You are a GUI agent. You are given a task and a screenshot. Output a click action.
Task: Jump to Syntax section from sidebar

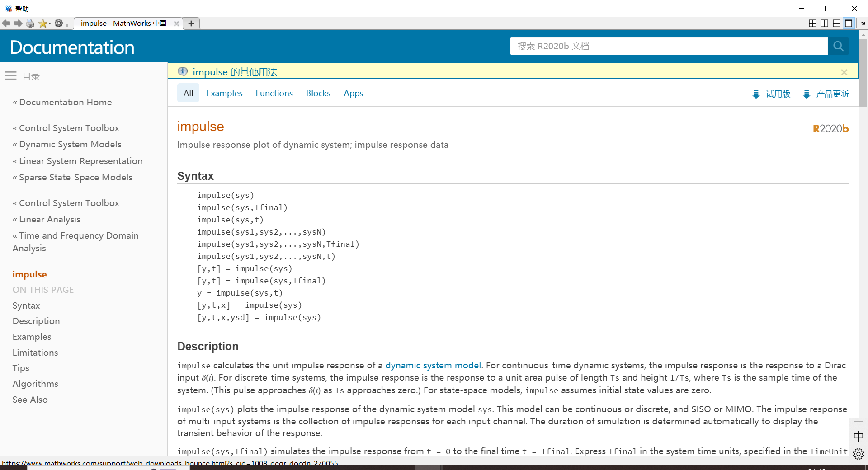26,306
